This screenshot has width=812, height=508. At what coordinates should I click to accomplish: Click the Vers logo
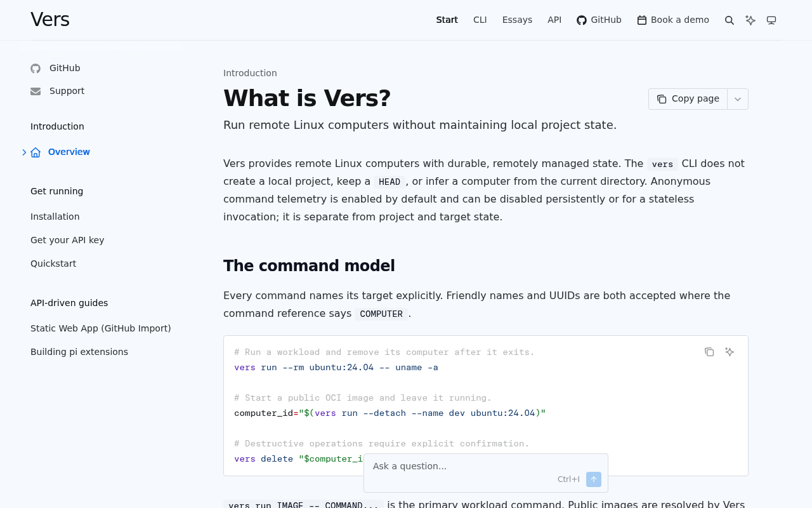click(x=50, y=20)
